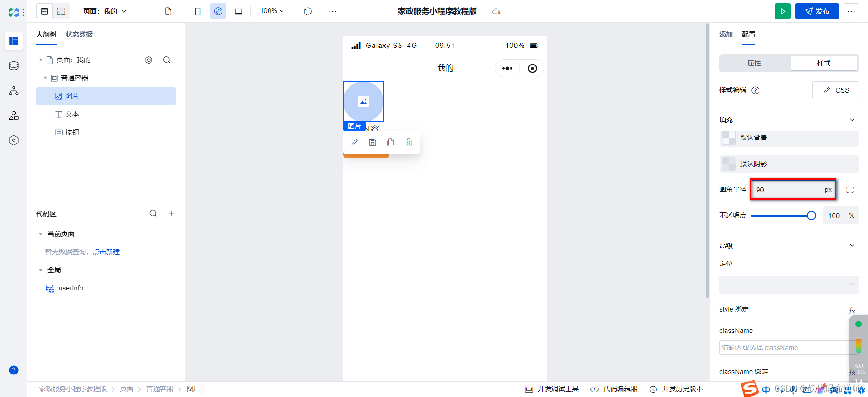Select the 图片 tree item
The height and width of the screenshot is (397, 868).
pyautogui.click(x=106, y=96)
